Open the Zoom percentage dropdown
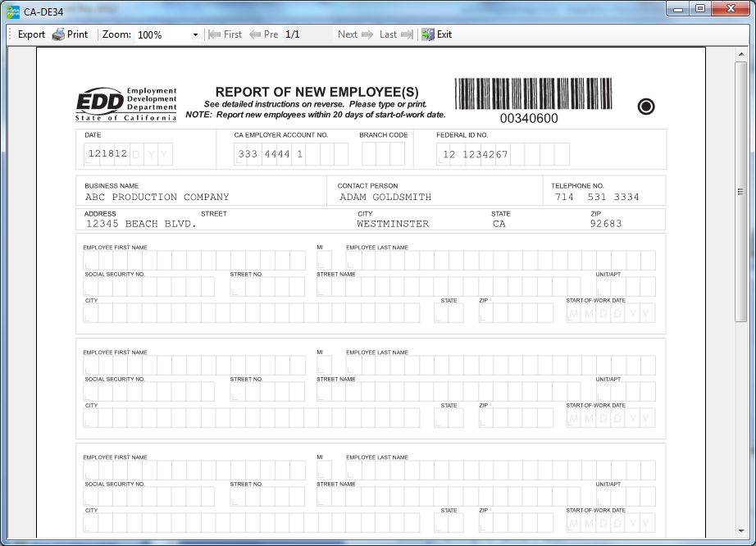 click(195, 35)
